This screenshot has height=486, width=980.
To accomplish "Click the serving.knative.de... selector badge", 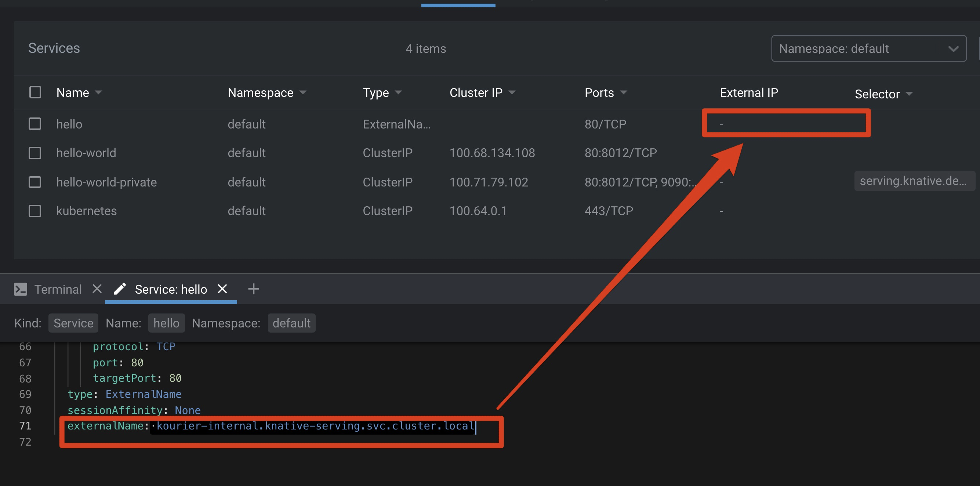I will (x=914, y=181).
